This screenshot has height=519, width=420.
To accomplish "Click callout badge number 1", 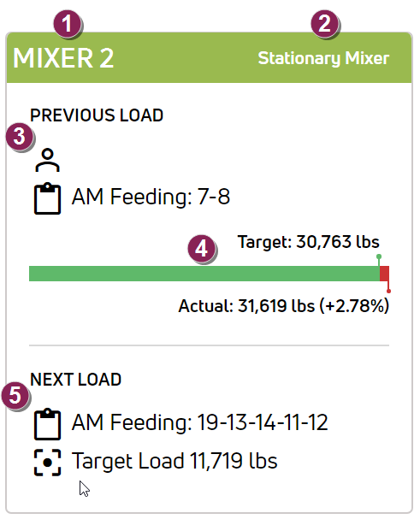I will pos(68,24).
